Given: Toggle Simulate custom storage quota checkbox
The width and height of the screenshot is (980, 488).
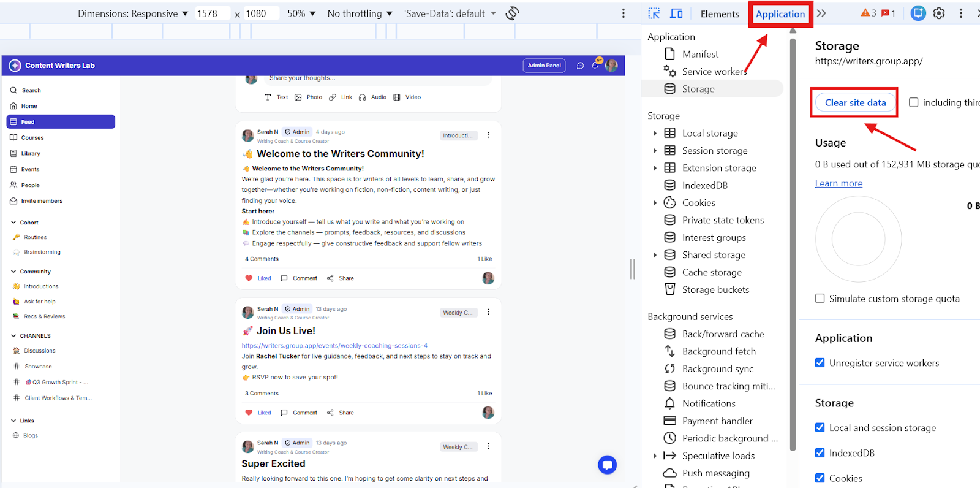Looking at the screenshot, I should coord(820,299).
